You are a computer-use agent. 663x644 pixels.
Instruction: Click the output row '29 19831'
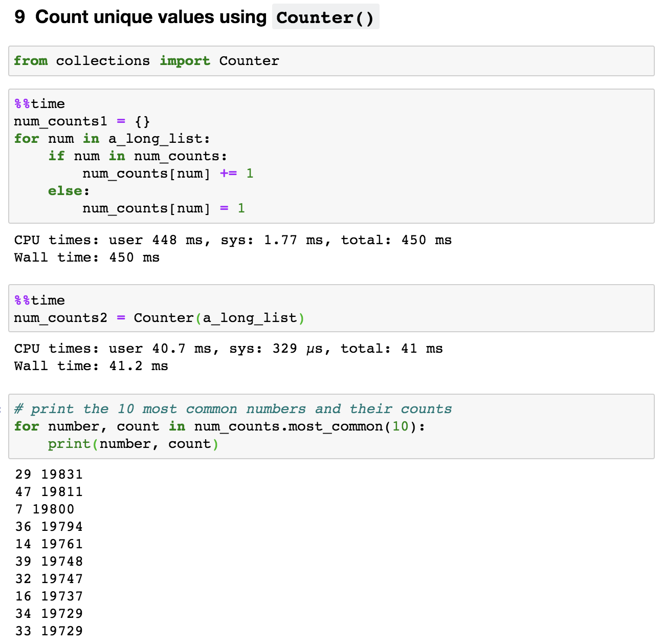(49, 475)
